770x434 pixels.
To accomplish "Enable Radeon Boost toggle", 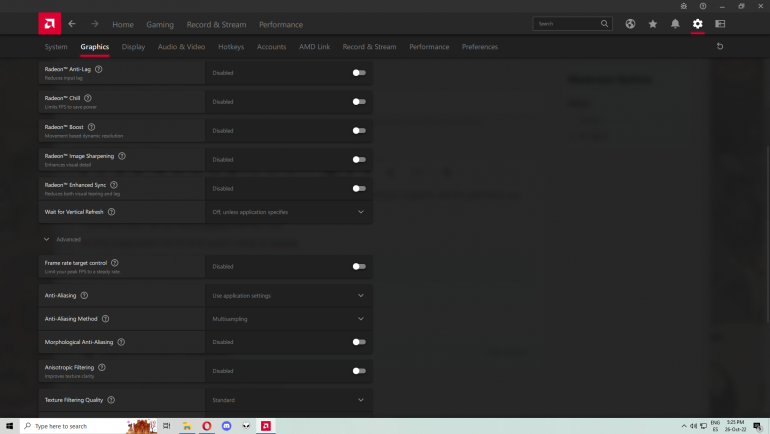I will [x=359, y=131].
